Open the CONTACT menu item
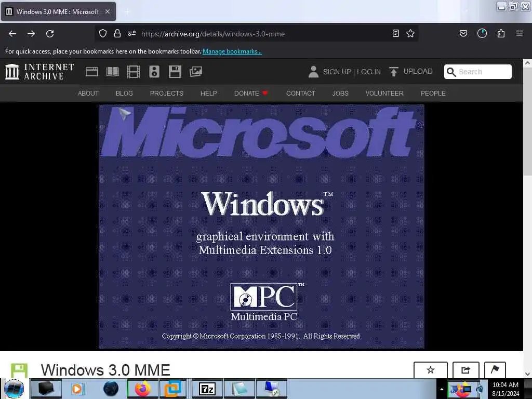This screenshot has height=399, width=532. [301, 94]
